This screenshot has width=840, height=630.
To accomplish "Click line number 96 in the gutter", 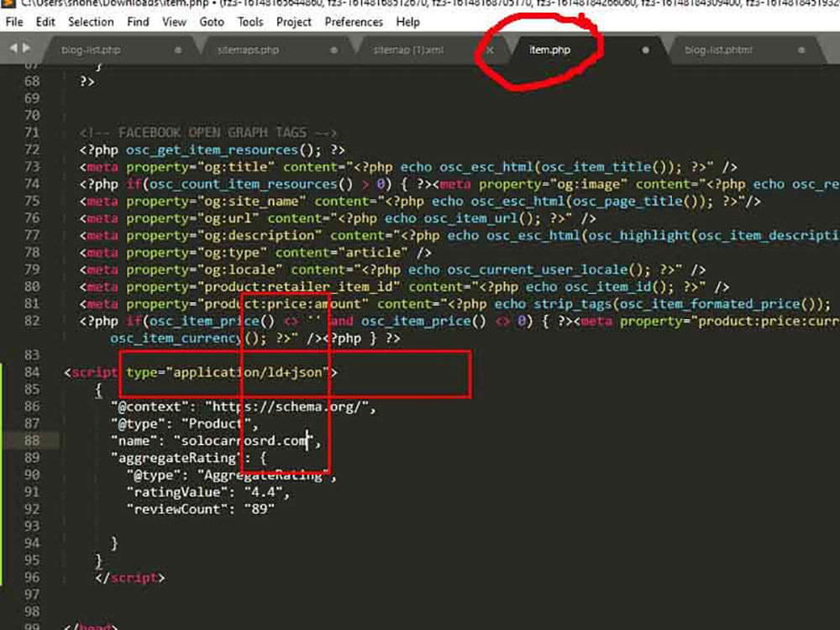I will click(32, 578).
